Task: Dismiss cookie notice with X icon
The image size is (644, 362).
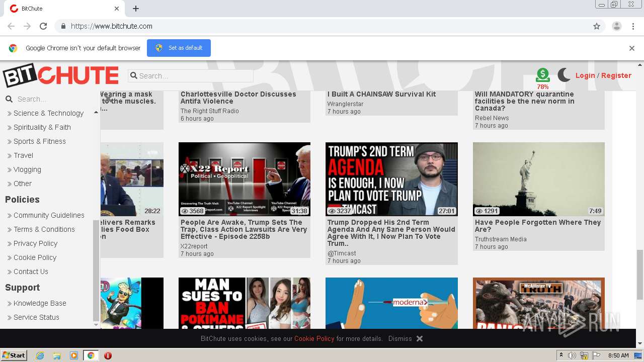Action: click(420, 338)
